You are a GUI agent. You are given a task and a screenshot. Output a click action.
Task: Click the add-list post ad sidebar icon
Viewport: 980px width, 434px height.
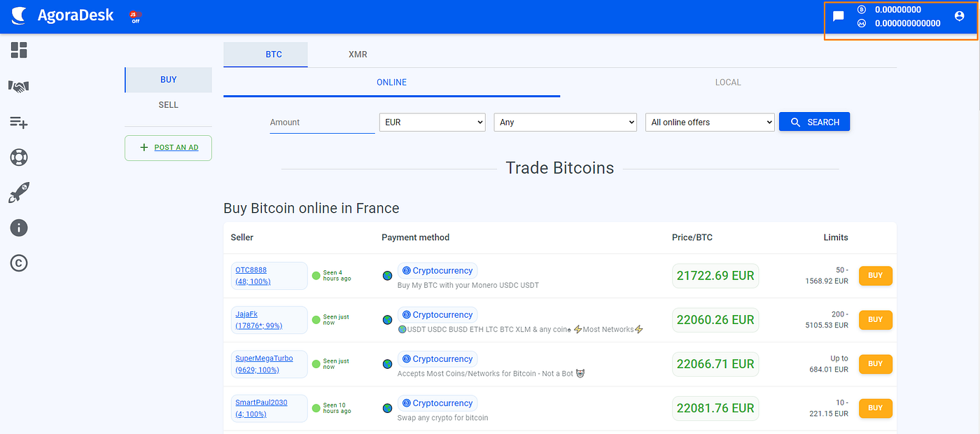19,122
